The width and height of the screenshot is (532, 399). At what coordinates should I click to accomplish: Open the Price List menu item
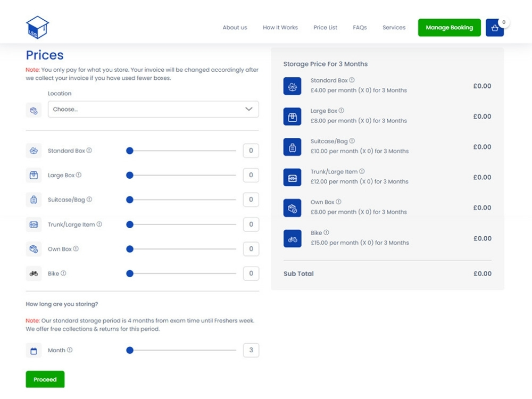pos(325,28)
